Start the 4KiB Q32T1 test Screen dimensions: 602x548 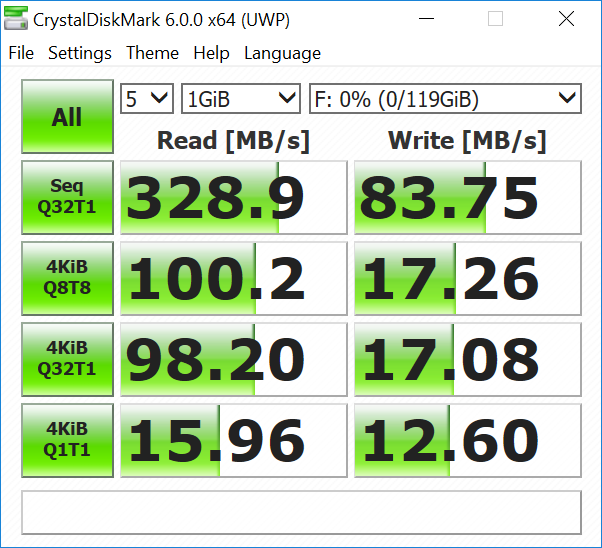click(68, 359)
